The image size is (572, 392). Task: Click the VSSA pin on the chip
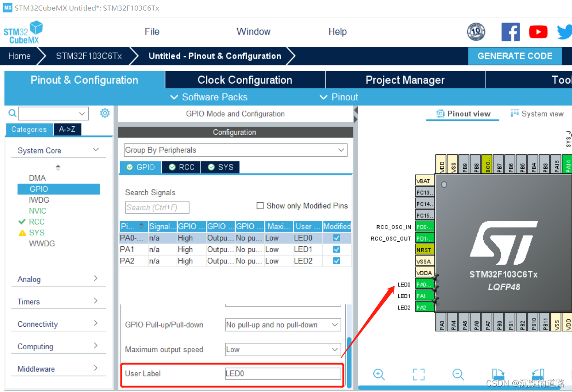(425, 261)
